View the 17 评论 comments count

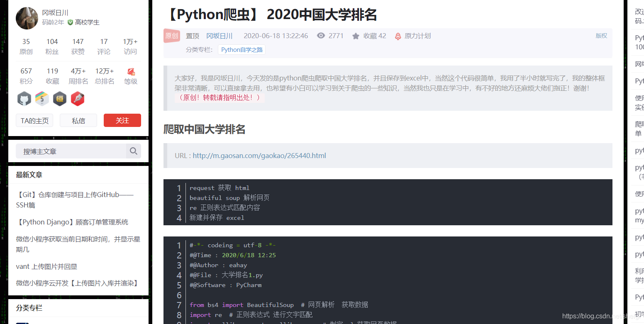(x=104, y=46)
